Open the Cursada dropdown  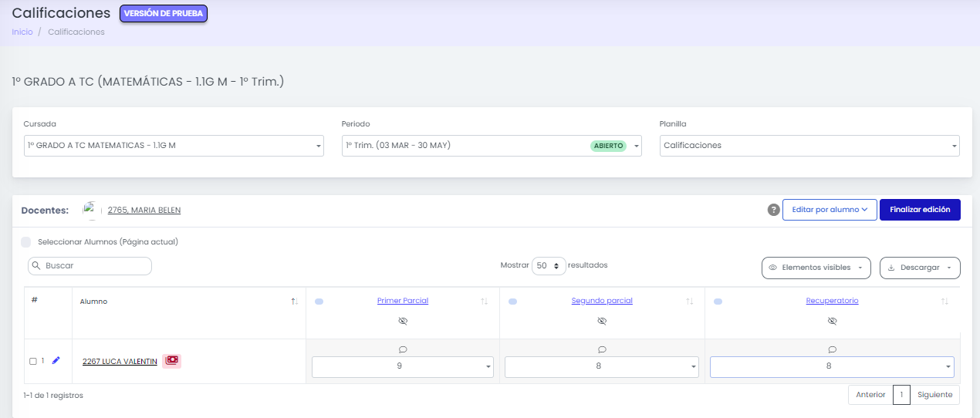tap(174, 145)
